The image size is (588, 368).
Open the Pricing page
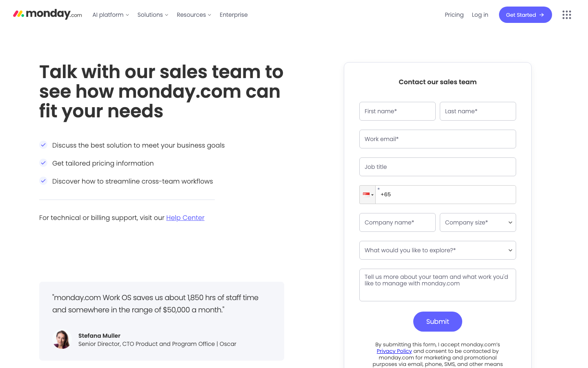(x=454, y=15)
